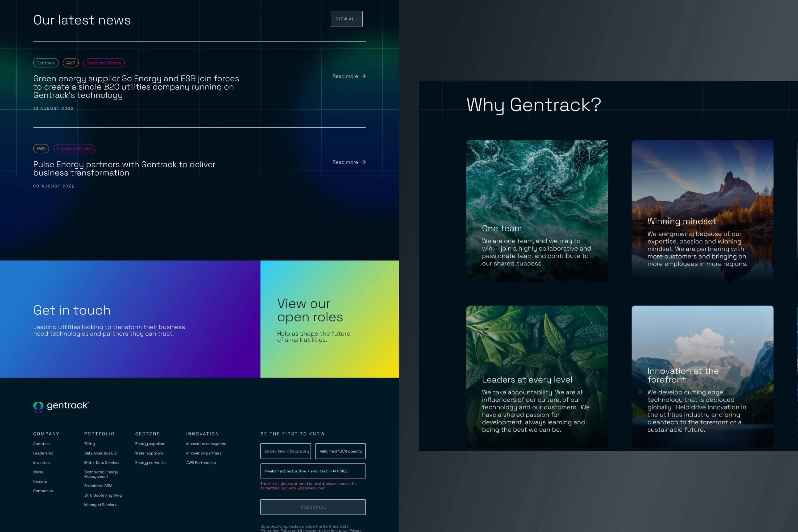
Task: Select the AWS tag on Pulse Energy article
Action: [41, 149]
